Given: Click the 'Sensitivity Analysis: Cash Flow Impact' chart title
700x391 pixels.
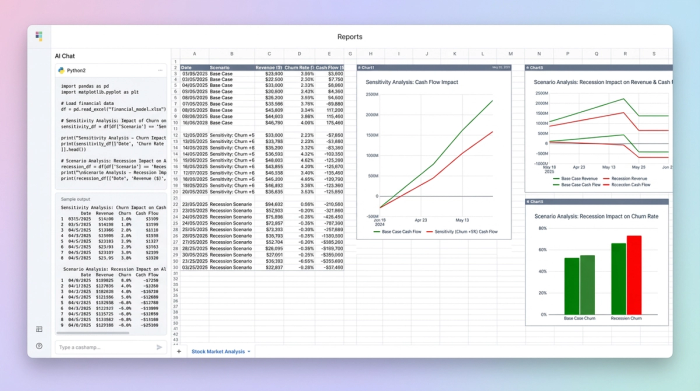Looking at the screenshot, I should click(412, 82).
